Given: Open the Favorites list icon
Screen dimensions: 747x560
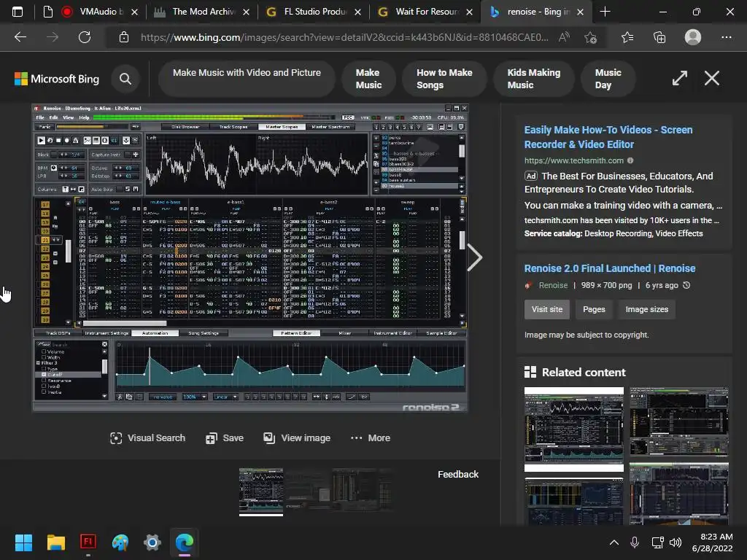Looking at the screenshot, I should pos(627,37).
